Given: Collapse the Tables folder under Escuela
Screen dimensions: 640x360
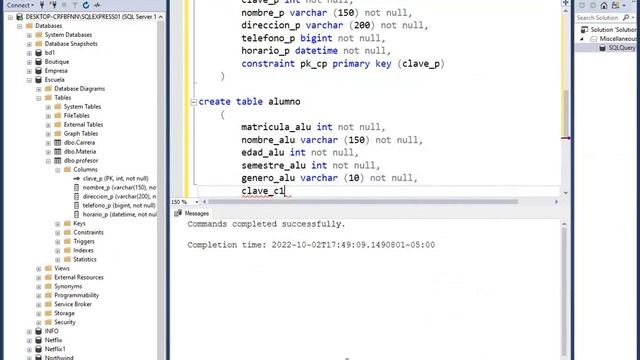Looking at the screenshot, I should (x=39, y=98).
